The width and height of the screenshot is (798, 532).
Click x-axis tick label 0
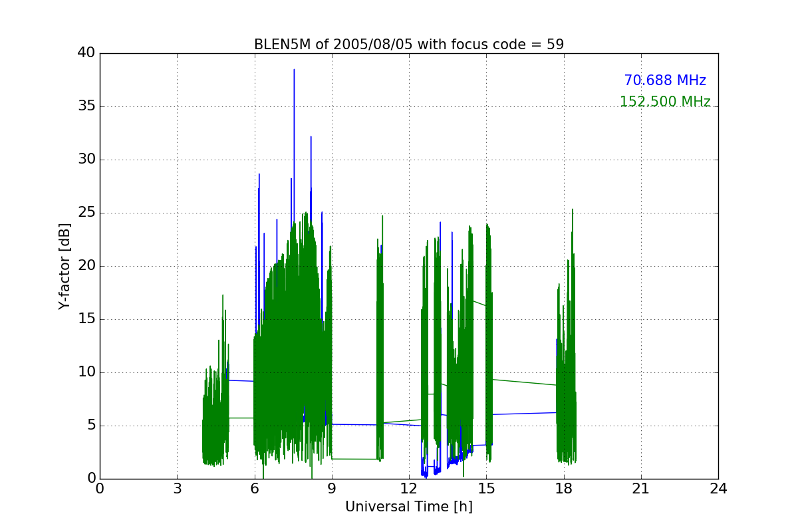pyautogui.click(x=100, y=489)
